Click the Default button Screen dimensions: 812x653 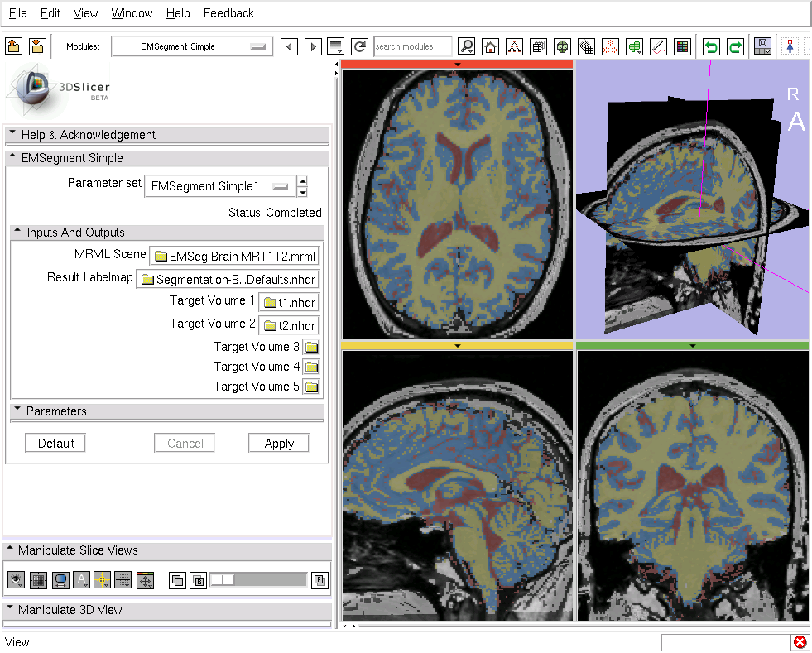[55, 444]
